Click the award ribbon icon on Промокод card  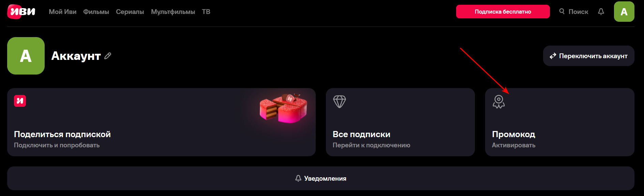pos(499,101)
